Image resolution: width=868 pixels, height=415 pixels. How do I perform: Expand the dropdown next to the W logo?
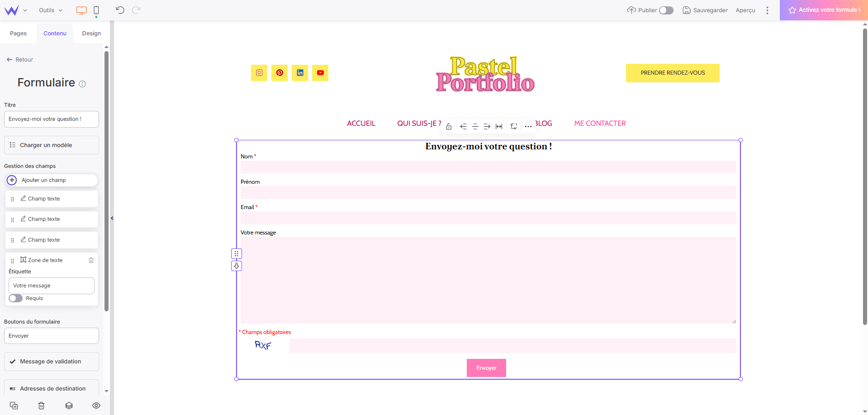[x=25, y=10]
